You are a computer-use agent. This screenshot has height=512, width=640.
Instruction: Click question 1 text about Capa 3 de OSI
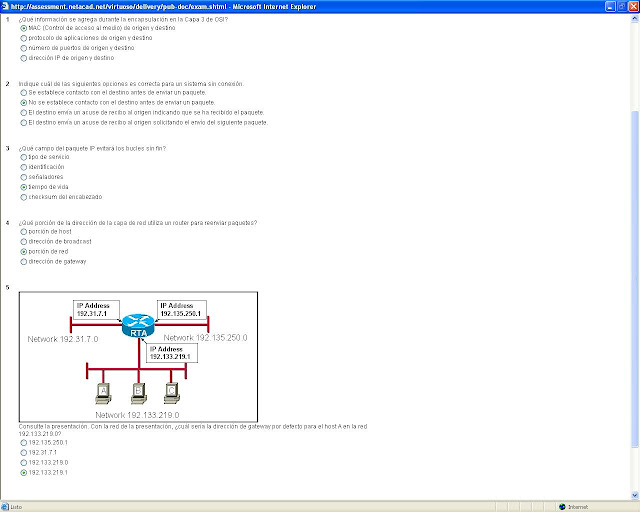pyautogui.click(x=123, y=19)
